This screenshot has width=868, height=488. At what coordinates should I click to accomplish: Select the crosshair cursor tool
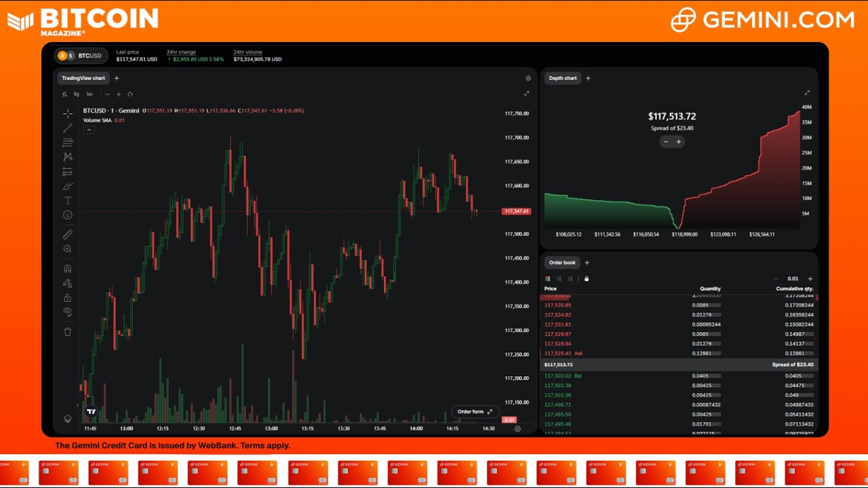point(68,114)
